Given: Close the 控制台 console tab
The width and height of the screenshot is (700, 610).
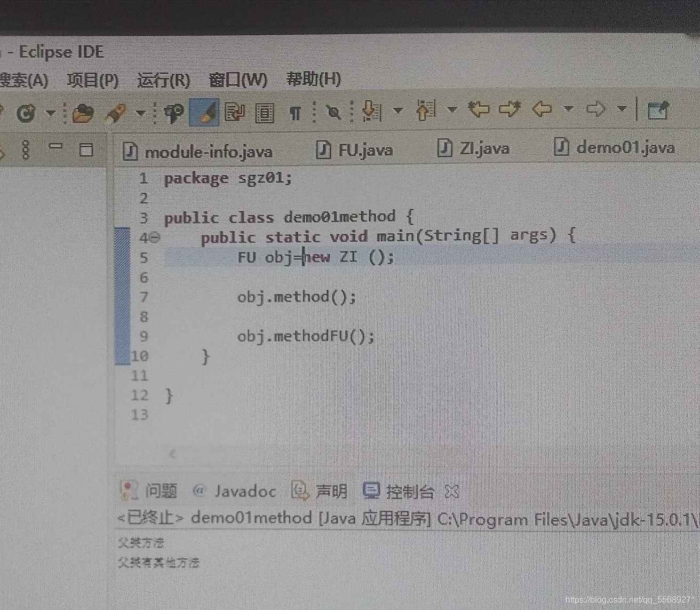Looking at the screenshot, I should tap(451, 491).
